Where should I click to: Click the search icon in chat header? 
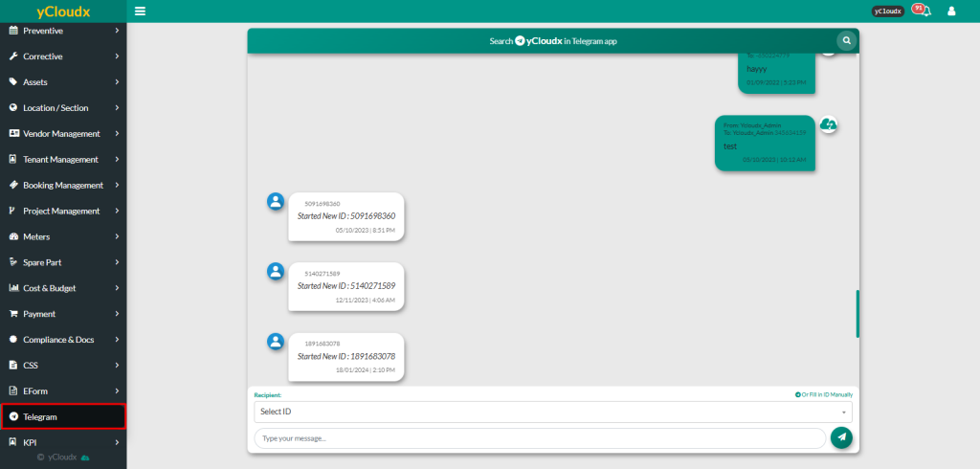tap(846, 41)
